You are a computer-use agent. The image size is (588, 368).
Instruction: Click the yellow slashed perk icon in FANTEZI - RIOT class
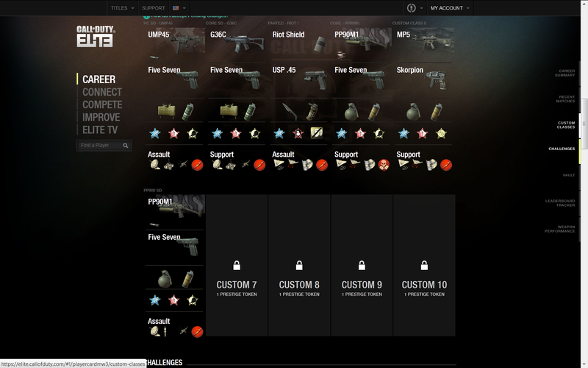tap(317, 133)
